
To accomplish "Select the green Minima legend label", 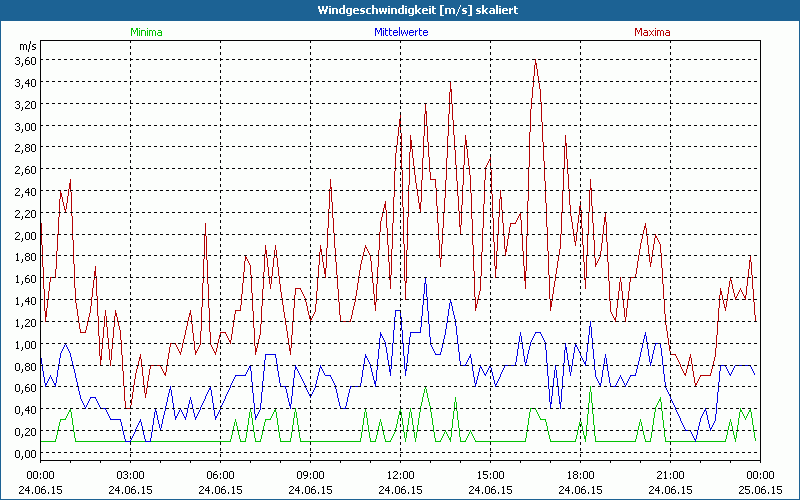I will coord(145,32).
